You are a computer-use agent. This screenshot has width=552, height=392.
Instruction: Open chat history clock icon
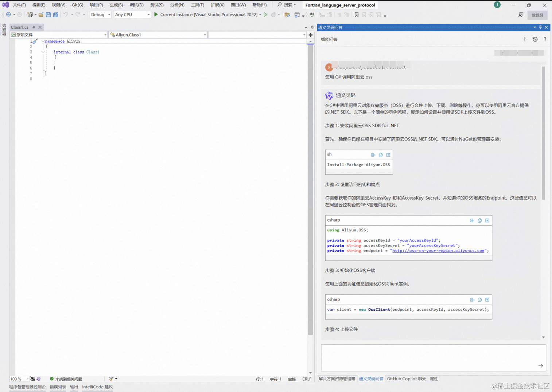pos(535,39)
